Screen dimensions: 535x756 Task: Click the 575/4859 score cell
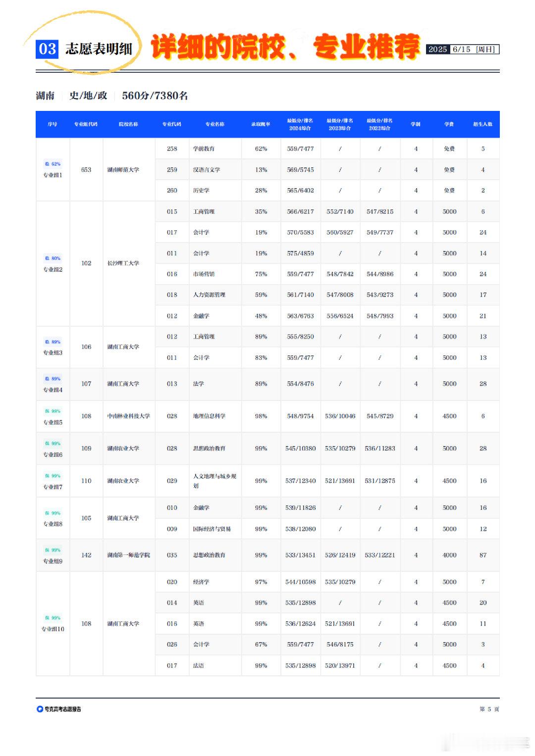coord(300,253)
